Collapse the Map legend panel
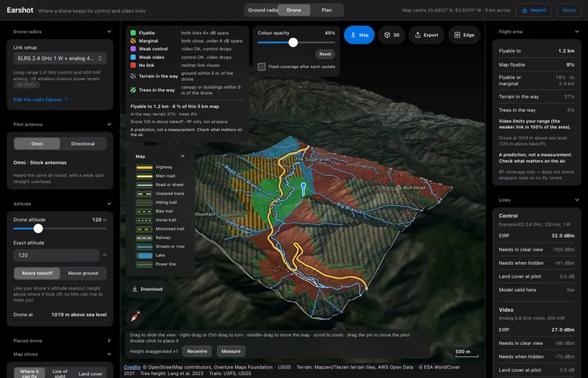 (x=182, y=156)
